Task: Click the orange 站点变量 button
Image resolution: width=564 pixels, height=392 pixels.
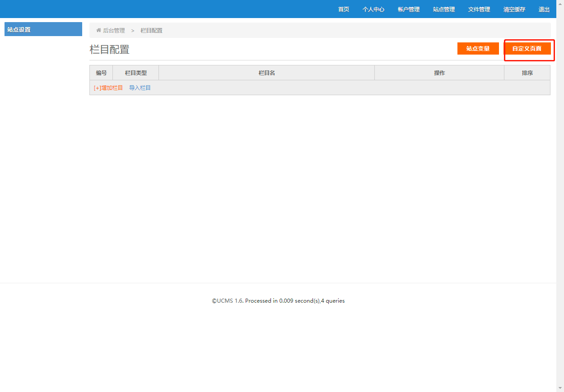Action: (478, 48)
